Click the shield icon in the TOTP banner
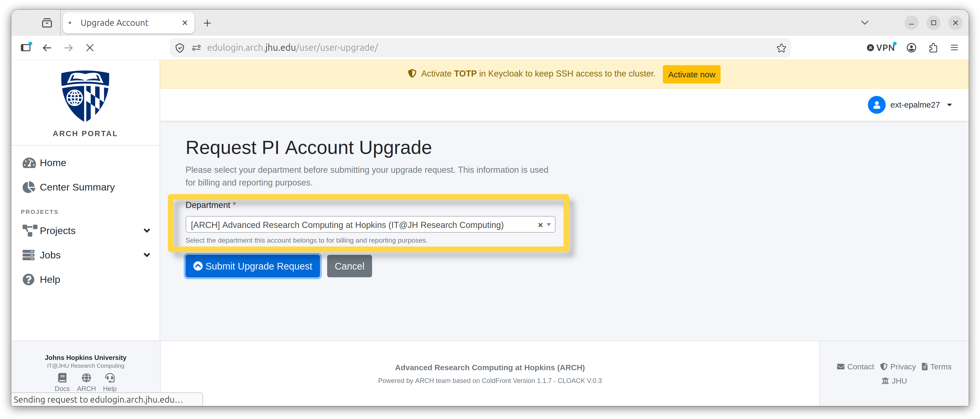Viewport: 980px width, 419px height. pos(412,73)
